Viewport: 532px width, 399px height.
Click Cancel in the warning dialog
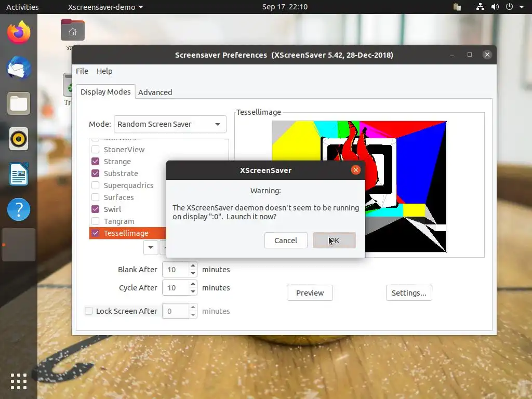click(286, 240)
